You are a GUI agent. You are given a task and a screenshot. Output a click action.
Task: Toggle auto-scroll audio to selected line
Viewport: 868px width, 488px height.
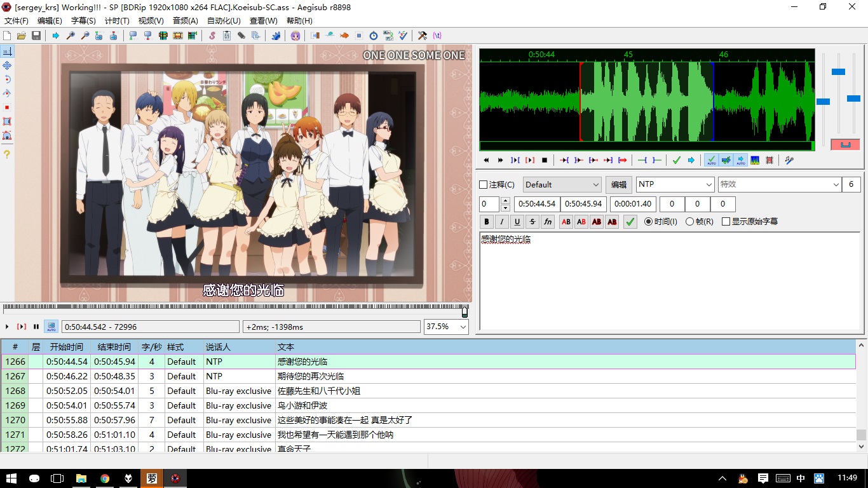coord(740,160)
